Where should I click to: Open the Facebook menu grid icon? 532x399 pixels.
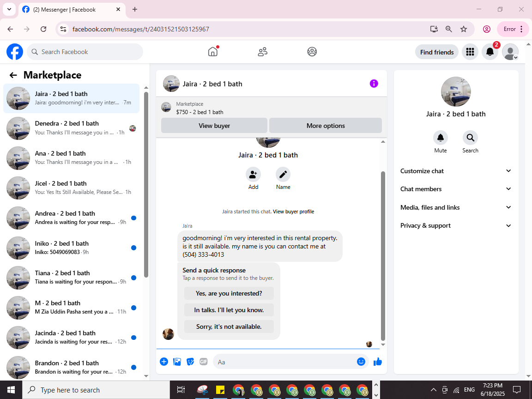(470, 52)
